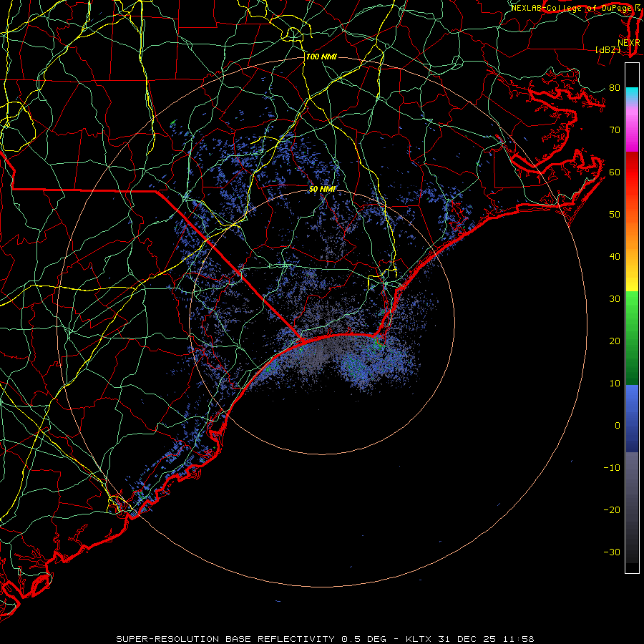Click the 80 value on dBZ scale
The width and height of the screenshot is (644, 644).
615,88
